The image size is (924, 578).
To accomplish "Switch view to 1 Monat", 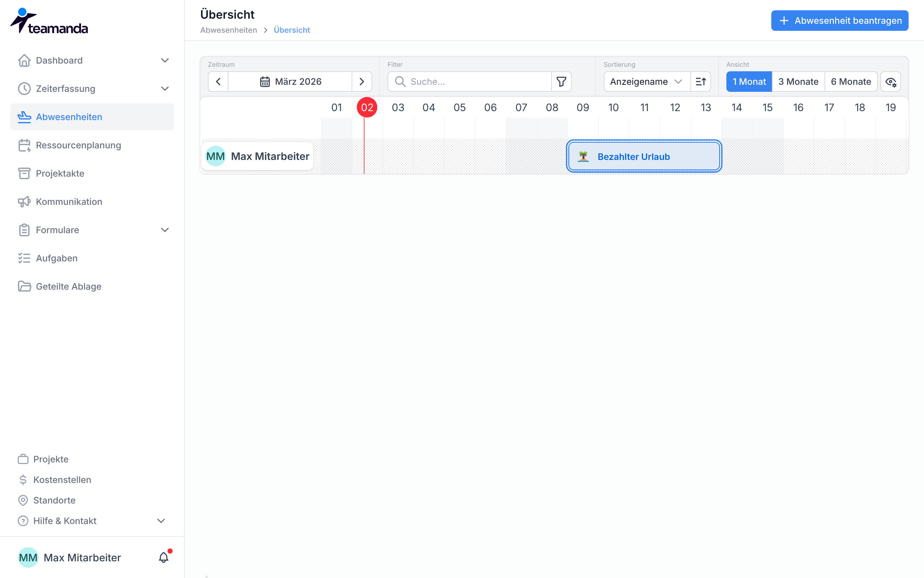I will tap(749, 82).
